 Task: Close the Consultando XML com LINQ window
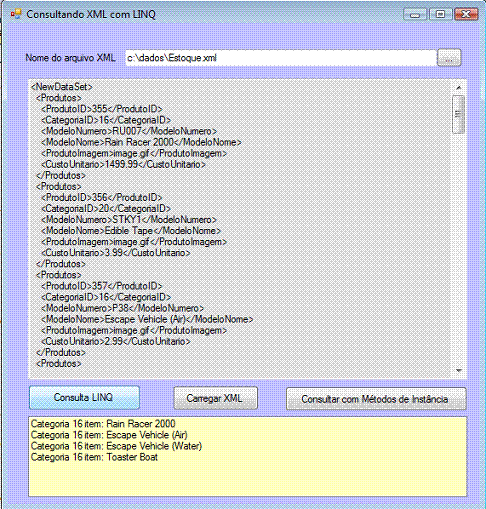click(466, 14)
